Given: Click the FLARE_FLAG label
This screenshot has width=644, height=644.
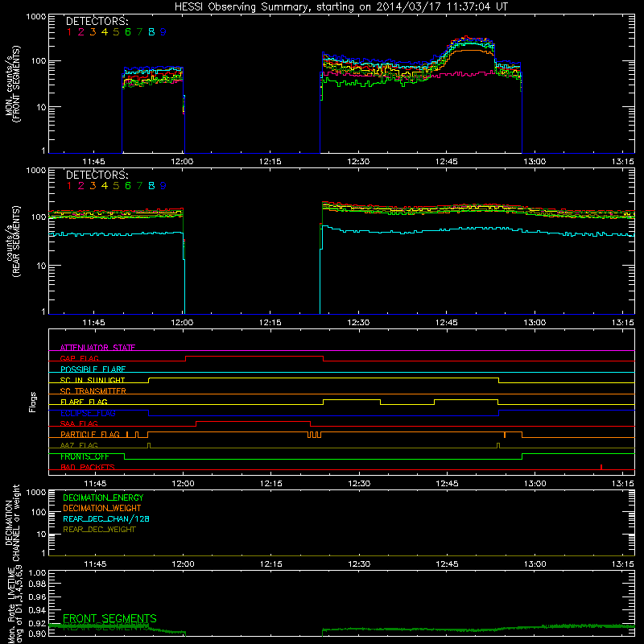Looking at the screenshot, I should (x=84, y=402).
